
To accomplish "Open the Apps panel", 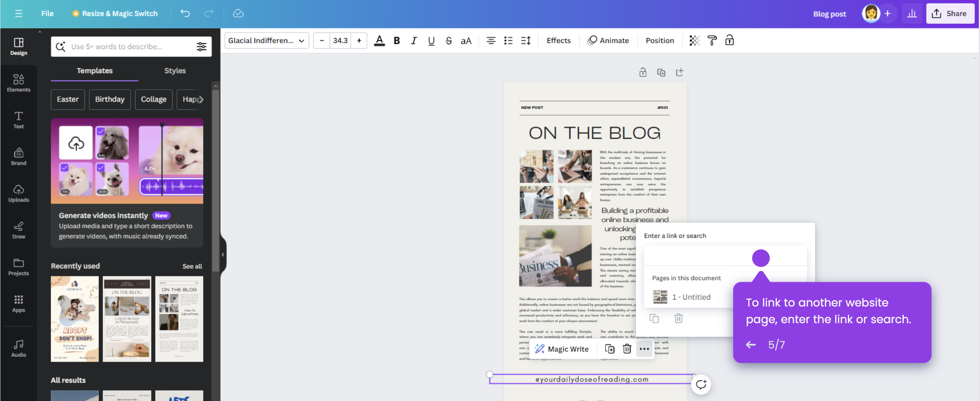I will 18,303.
